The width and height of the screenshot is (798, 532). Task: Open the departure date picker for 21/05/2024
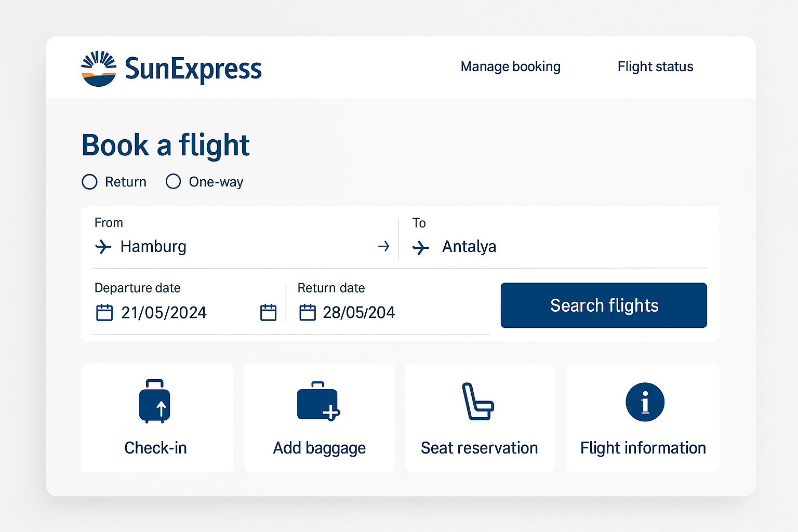click(x=164, y=312)
